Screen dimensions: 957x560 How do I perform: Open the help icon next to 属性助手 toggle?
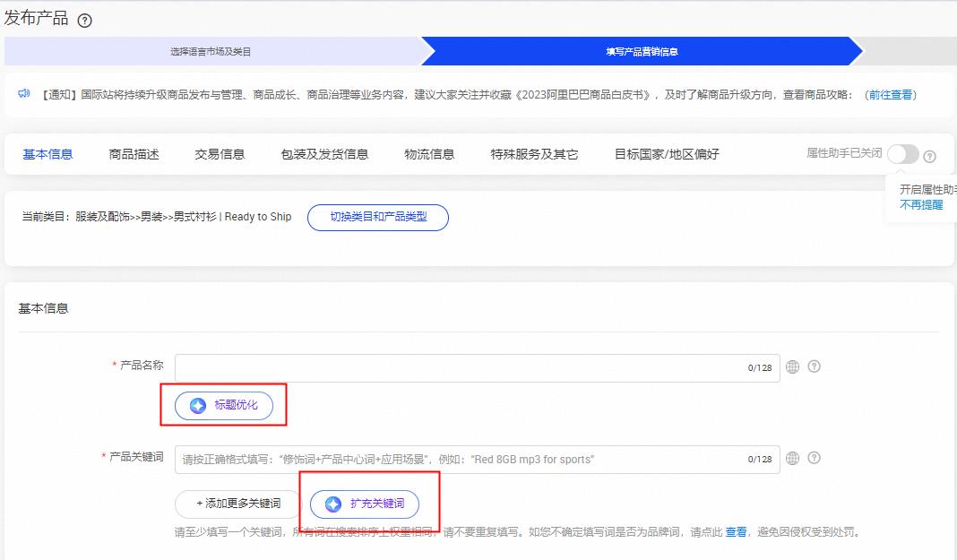pos(930,154)
